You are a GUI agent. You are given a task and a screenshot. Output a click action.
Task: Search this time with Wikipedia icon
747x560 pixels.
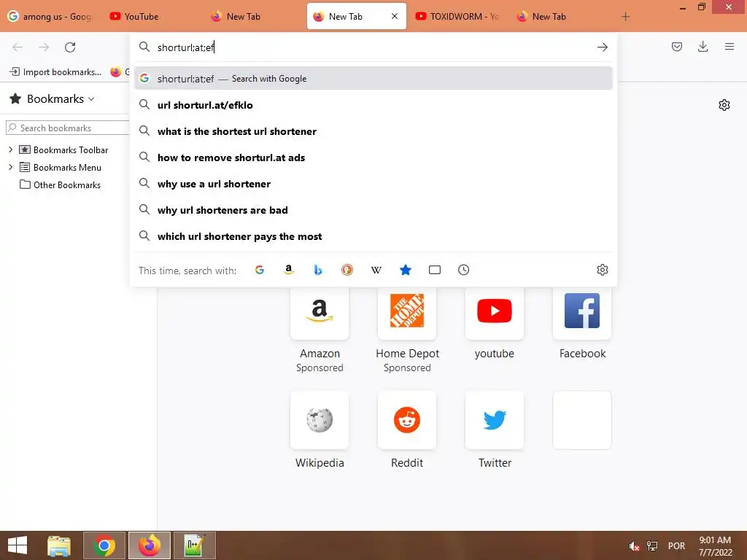[376, 270]
